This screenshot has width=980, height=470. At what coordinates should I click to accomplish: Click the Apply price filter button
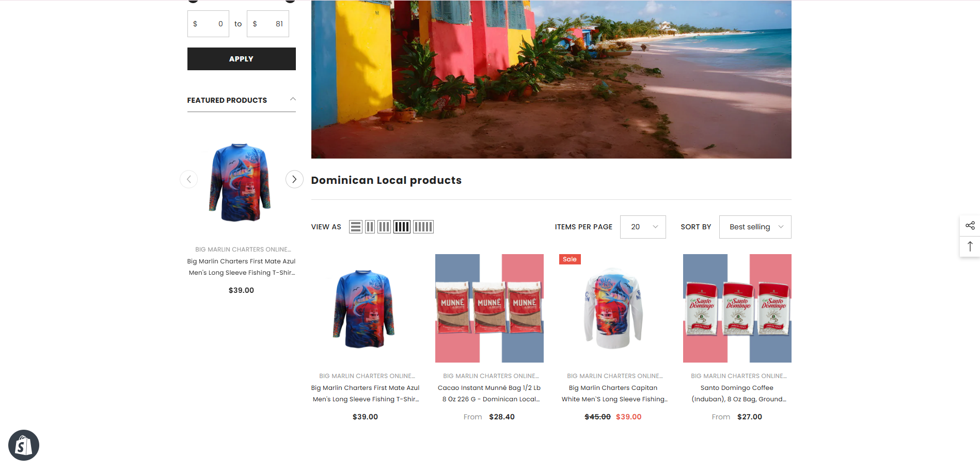click(x=242, y=59)
